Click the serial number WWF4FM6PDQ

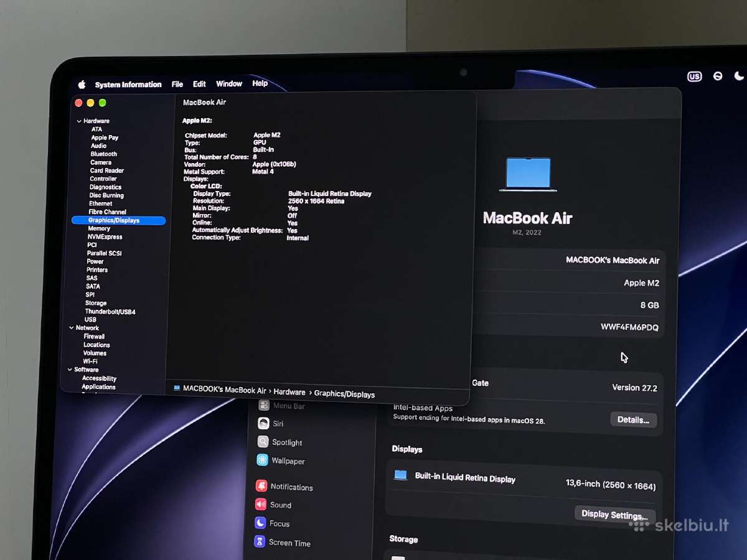(629, 327)
